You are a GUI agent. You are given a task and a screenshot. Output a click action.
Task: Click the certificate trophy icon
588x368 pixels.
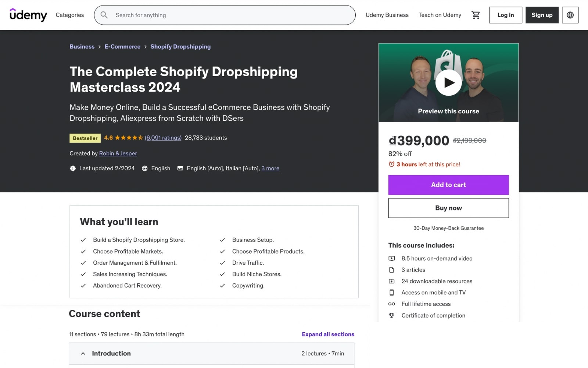click(392, 315)
